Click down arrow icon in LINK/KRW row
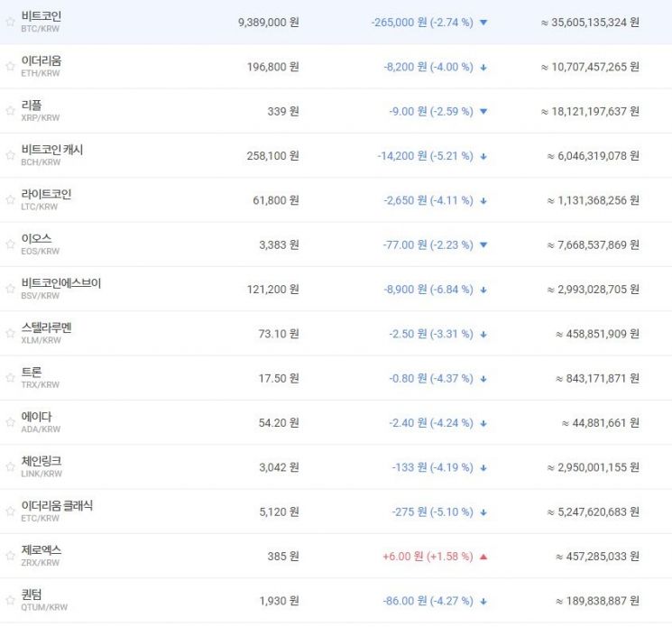The height and width of the screenshot is (627, 672). coord(483,468)
